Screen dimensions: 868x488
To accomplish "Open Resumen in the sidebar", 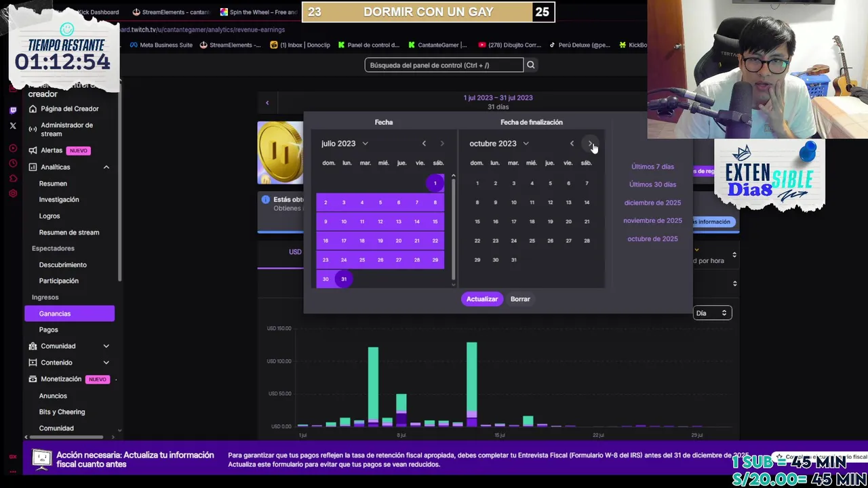I will 53,184.
